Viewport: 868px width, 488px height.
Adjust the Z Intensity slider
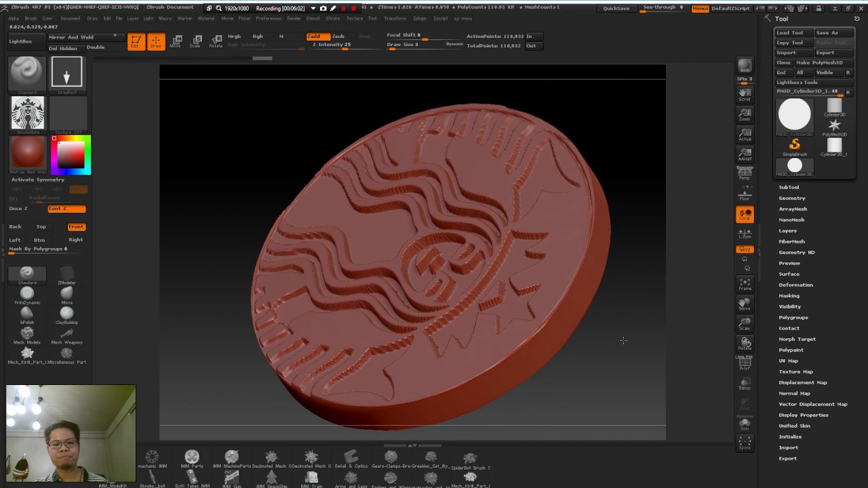pyautogui.click(x=344, y=45)
